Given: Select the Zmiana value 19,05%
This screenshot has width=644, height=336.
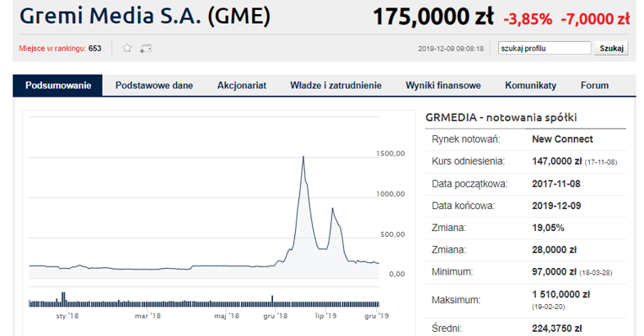Looking at the screenshot, I should [548, 228].
